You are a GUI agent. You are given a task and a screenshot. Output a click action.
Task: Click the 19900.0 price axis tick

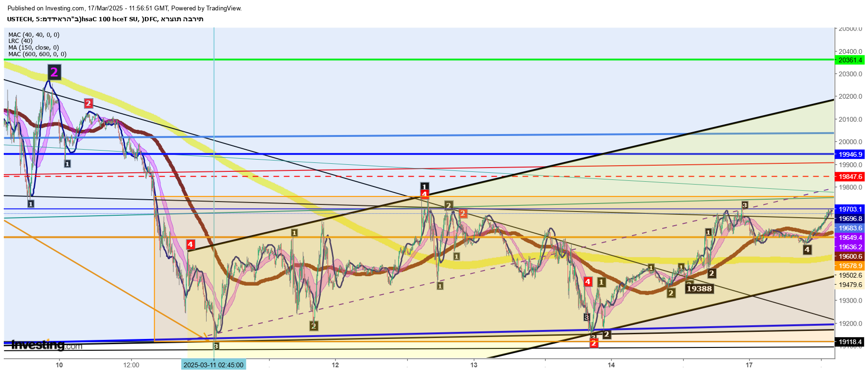tap(850, 165)
